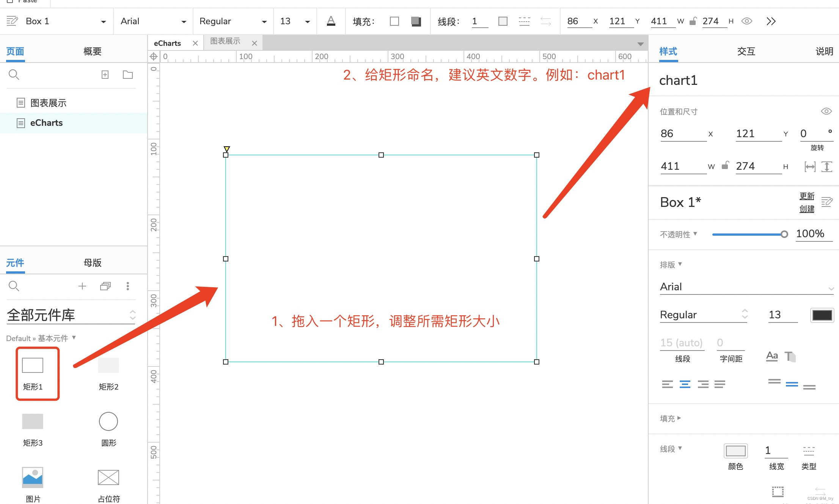Toggle visibility eye in 位置和尺寸 section
Screen dimensions: 839x504
point(826,111)
